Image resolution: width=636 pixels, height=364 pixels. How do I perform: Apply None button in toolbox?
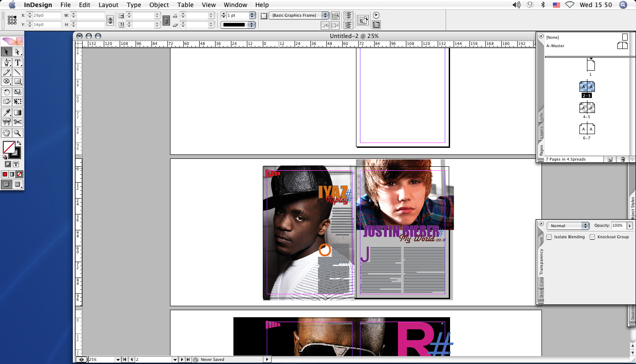[19, 174]
